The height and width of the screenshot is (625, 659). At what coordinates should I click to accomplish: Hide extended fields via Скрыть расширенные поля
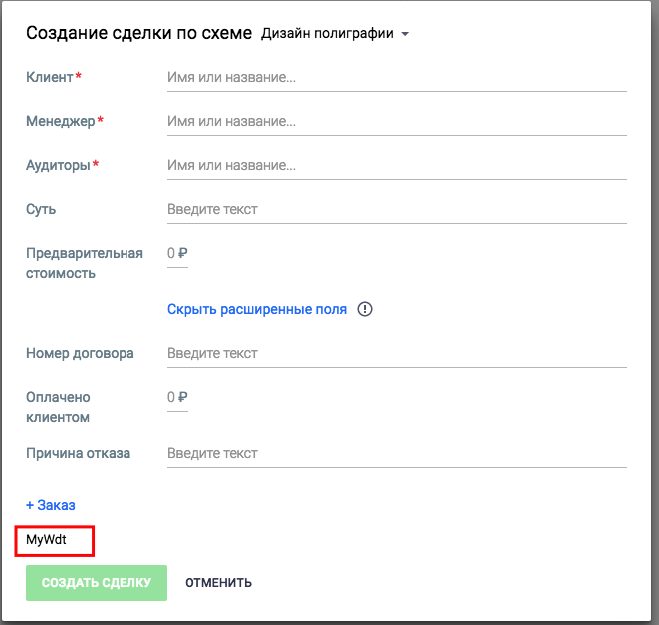257,309
